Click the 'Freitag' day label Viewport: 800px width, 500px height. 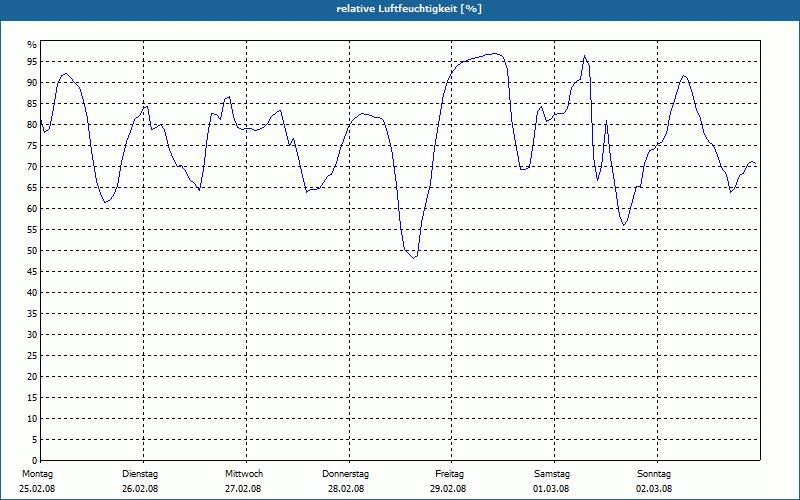tap(449, 474)
